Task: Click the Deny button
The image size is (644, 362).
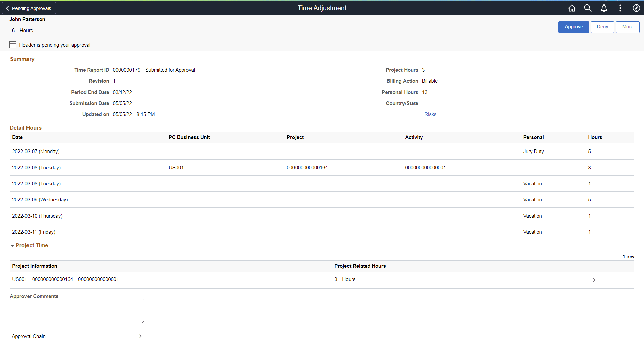Action: [602, 27]
